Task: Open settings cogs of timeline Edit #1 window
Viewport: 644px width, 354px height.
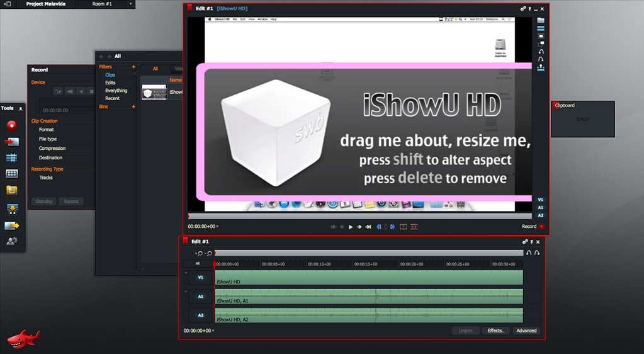Action: [525, 242]
